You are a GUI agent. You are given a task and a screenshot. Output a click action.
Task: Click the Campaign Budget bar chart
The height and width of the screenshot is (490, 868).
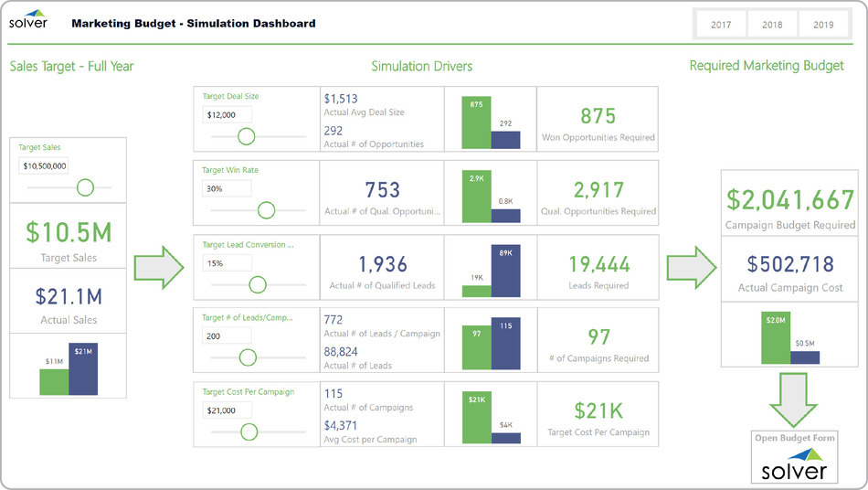point(790,337)
